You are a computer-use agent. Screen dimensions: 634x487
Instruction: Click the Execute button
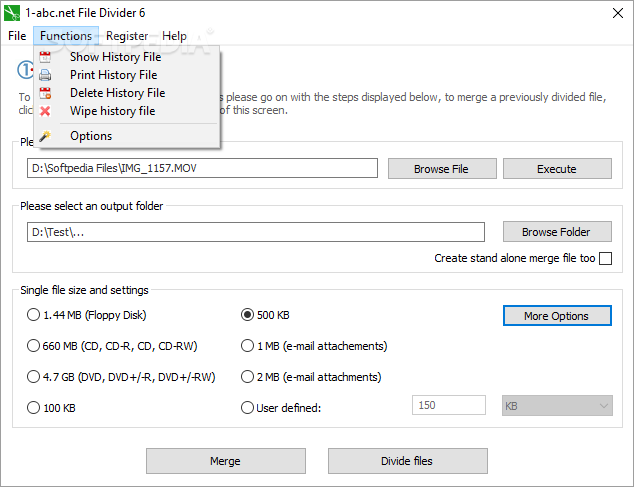click(x=557, y=169)
